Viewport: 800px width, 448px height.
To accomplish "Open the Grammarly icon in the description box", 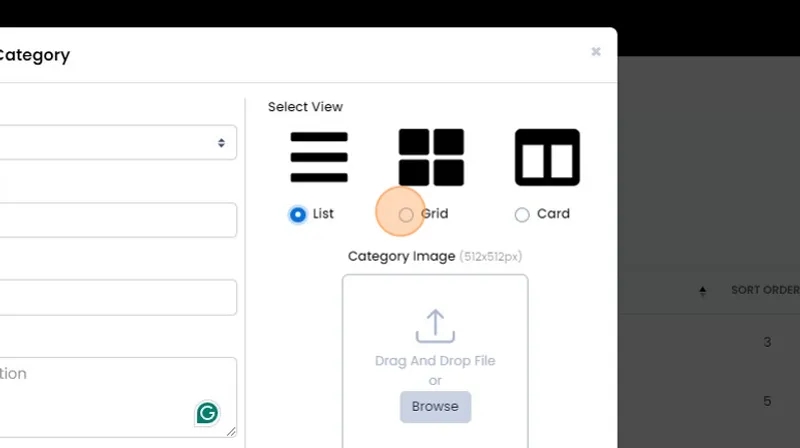I will (x=207, y=412).
